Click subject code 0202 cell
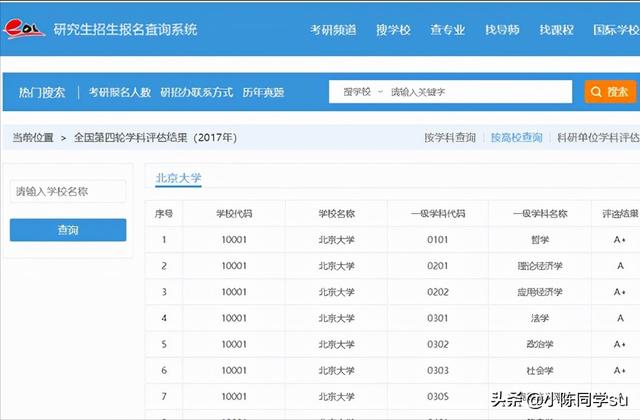640x420 pixels. [x=438, y=292]
